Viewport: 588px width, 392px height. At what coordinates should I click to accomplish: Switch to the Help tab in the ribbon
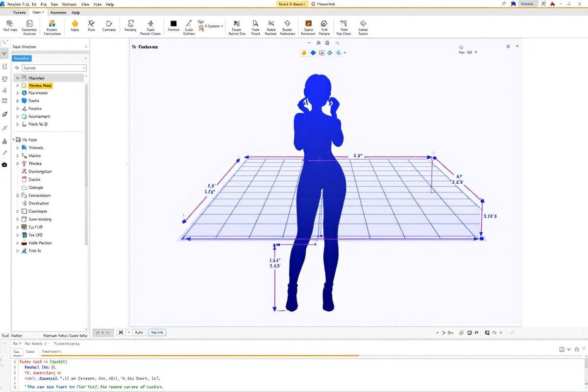[74, 13]
